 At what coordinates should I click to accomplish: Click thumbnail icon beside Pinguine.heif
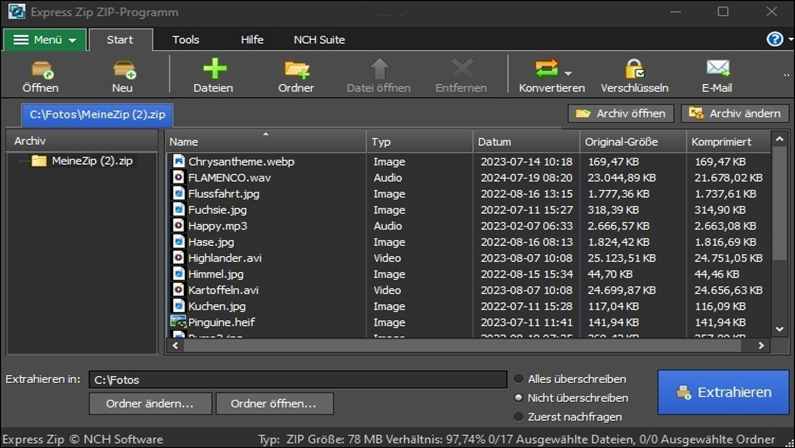[x=178, y=321]
